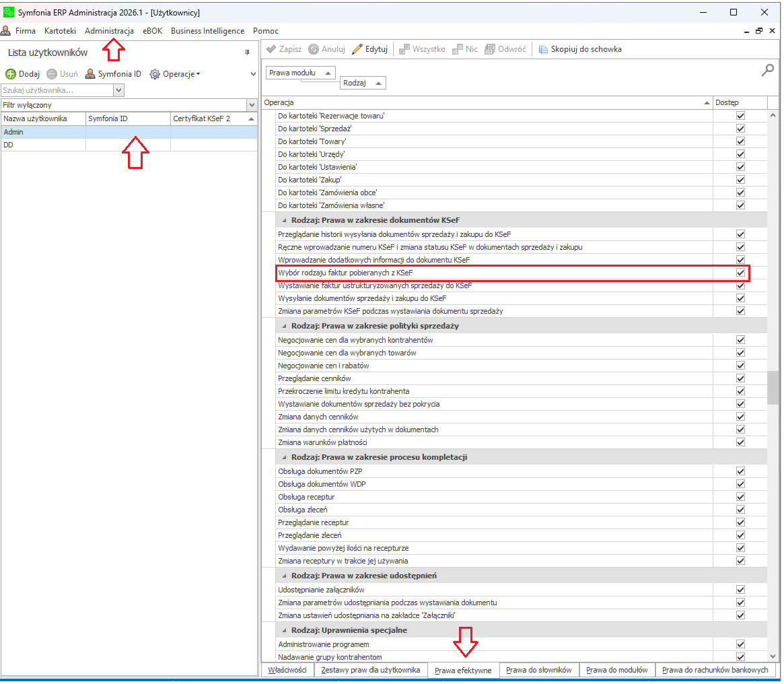Open the Szukaj użytkownika dropdown arrow
This screenshot has width=784, height=684.
(119, 90)
